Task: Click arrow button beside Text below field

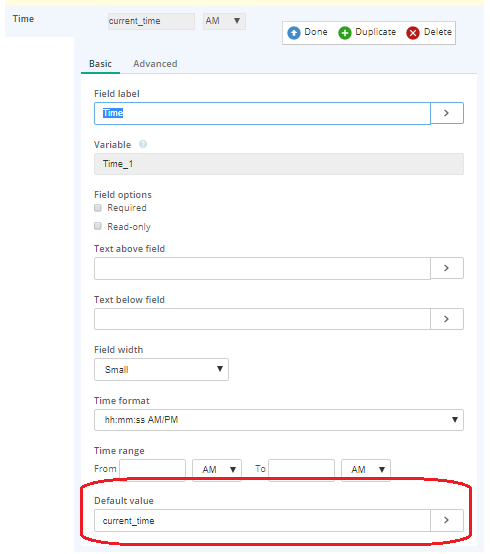Action: [447, 319]
